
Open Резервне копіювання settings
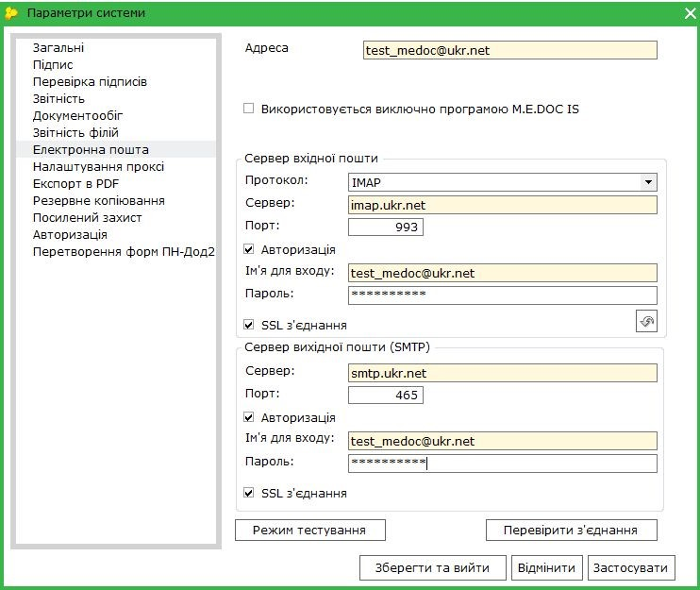pos(99,200)
